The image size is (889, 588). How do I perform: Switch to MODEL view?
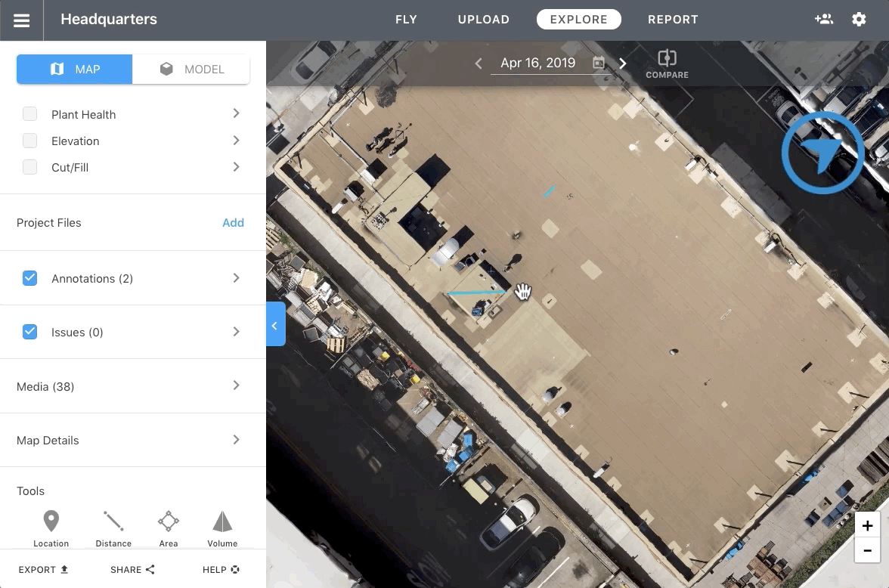tap(191, 70)
